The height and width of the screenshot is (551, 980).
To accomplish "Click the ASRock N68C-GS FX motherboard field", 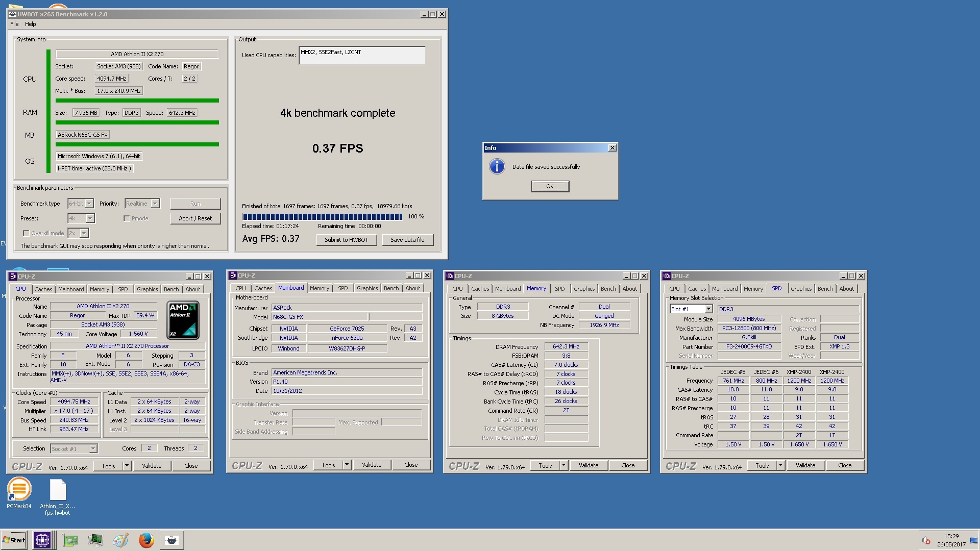I will (83, 135).
